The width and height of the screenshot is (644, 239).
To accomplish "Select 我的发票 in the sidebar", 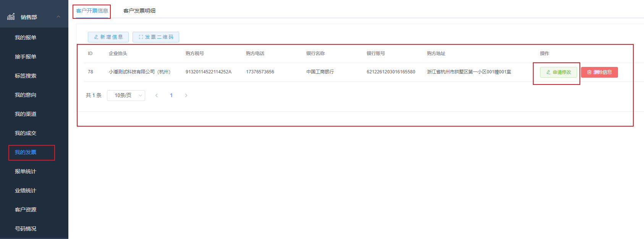I will (26, 152).
